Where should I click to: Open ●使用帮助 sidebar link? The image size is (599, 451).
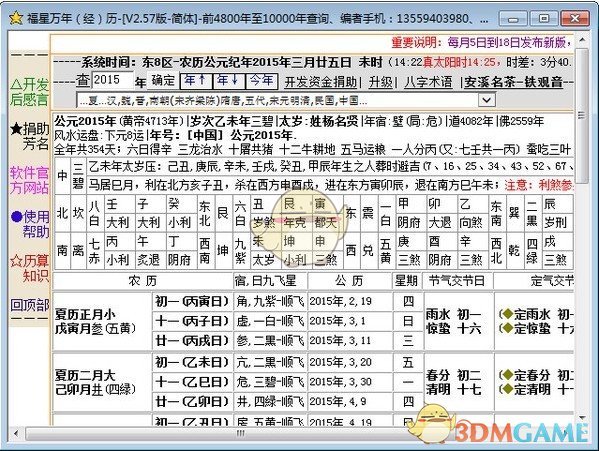pyautogui.click(x=30, y=224)
